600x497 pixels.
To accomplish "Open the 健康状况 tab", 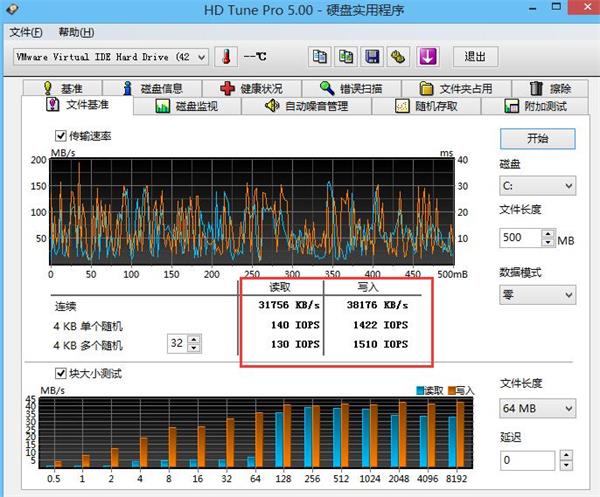I will pos(252,88).
